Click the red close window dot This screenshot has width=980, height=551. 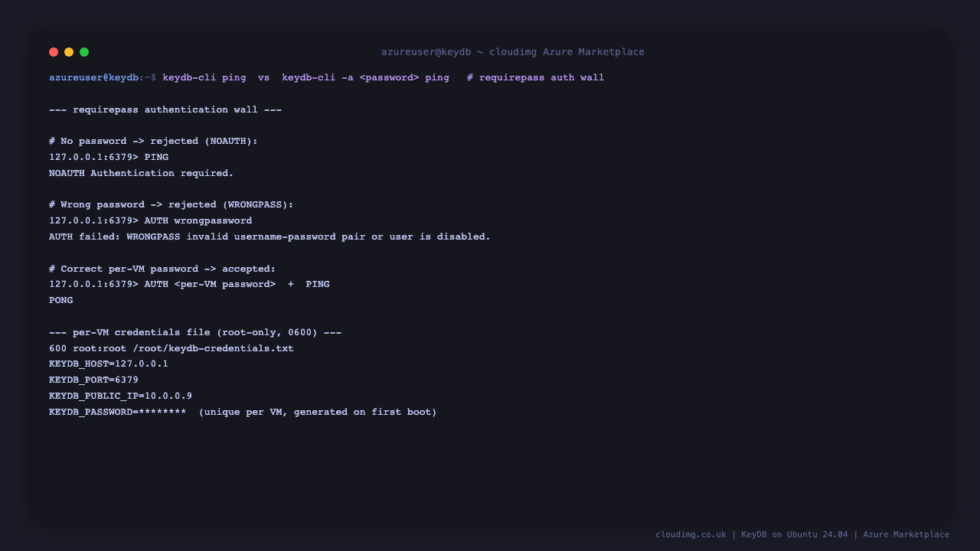54,52
